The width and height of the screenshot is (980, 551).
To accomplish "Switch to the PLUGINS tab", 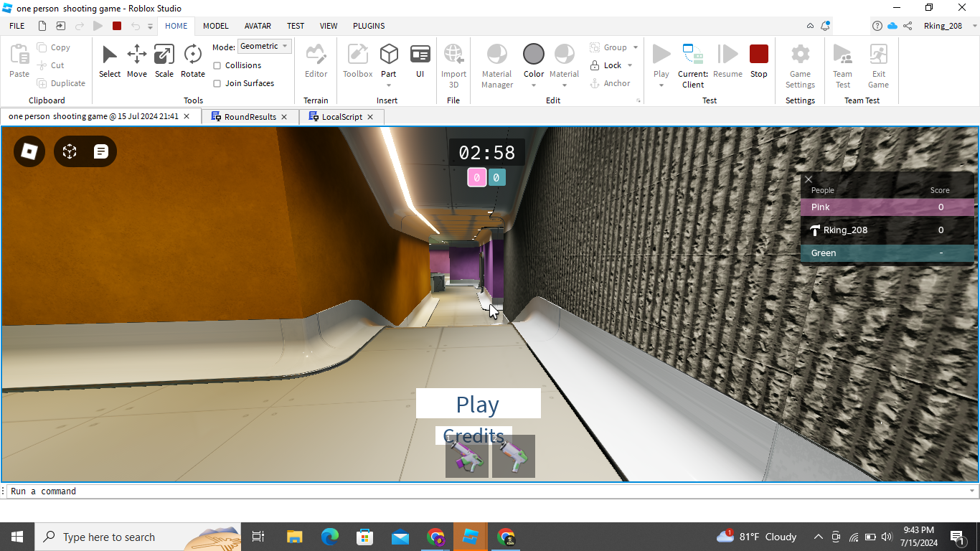I will pyautogui.click(x=369, y=26).
